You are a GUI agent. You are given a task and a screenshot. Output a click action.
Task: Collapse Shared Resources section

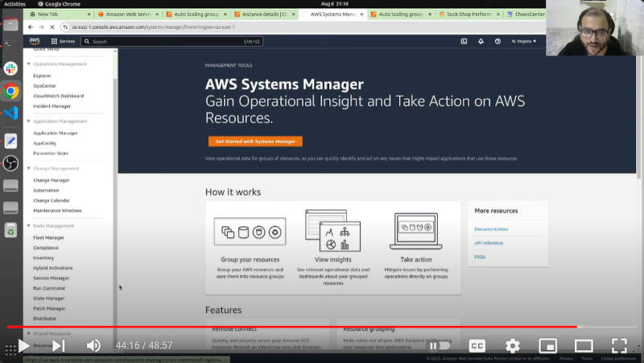(x=28, y=333)
